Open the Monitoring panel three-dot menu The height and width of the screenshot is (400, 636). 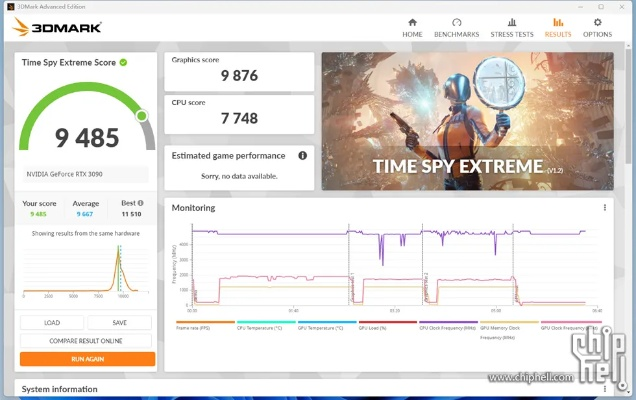(604, 208)
